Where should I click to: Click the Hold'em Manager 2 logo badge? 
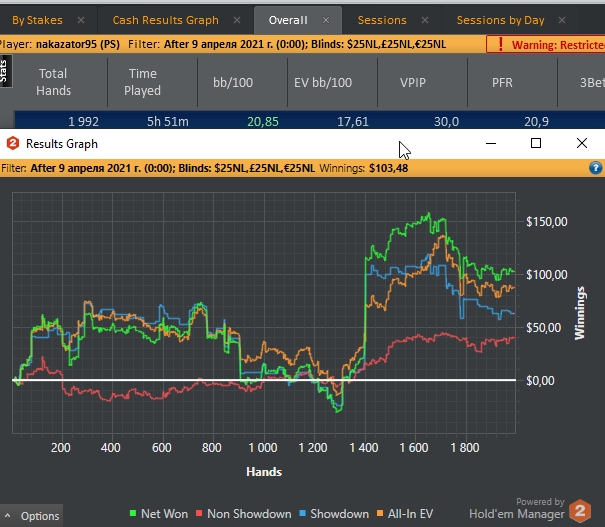point(580,511)
